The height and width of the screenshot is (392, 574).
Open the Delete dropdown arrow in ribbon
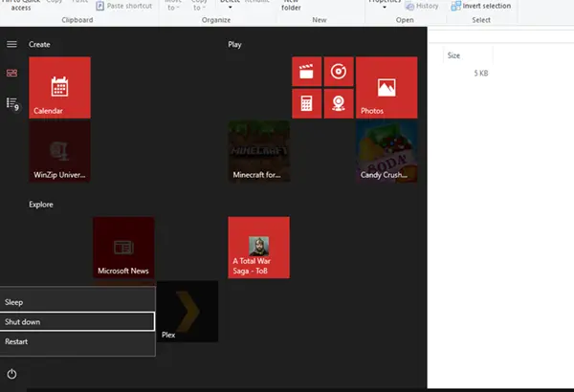point(231,7)
